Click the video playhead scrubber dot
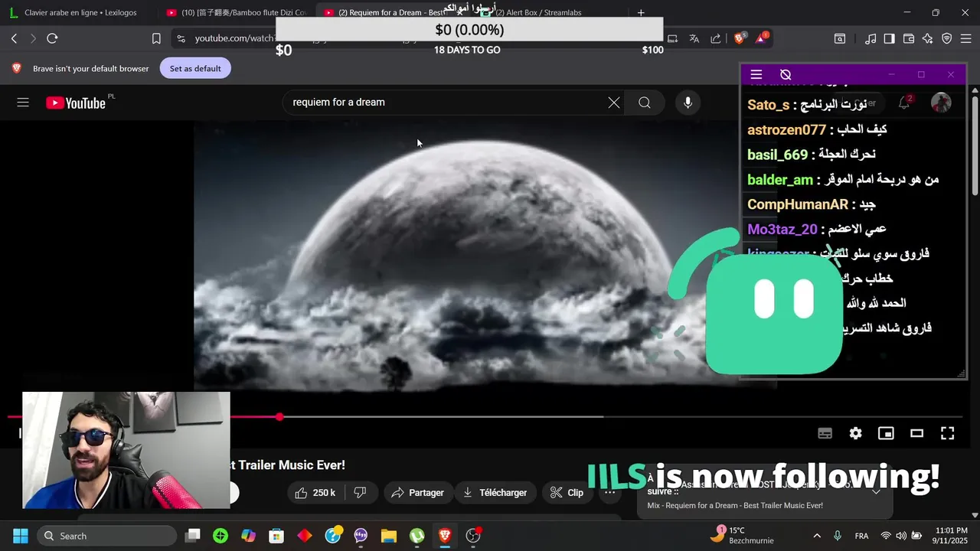 (x=280, y=417)
